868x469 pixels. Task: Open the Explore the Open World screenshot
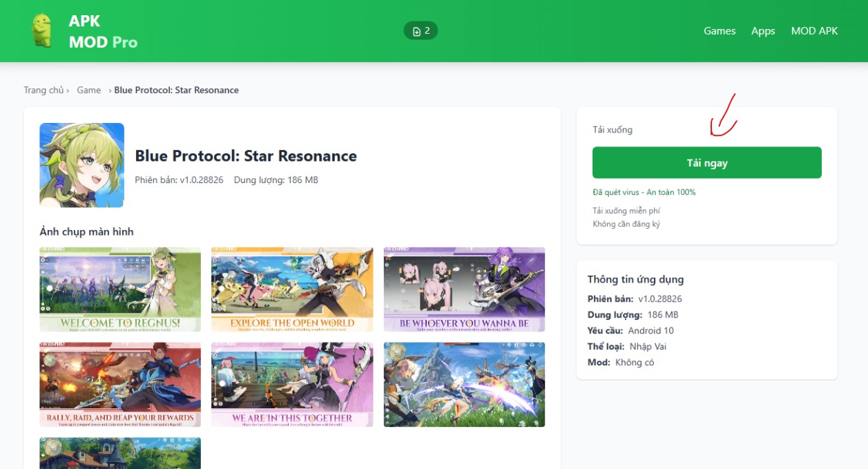tap(292, 289)
